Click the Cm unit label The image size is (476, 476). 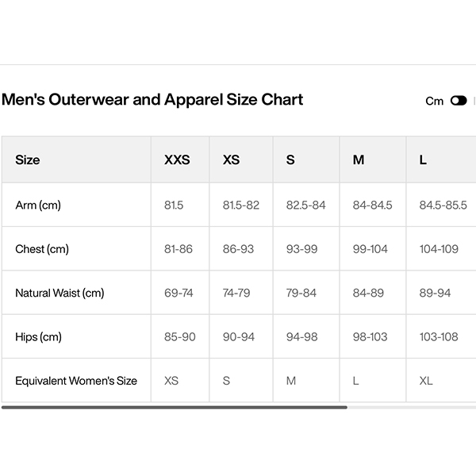point(435,101)
